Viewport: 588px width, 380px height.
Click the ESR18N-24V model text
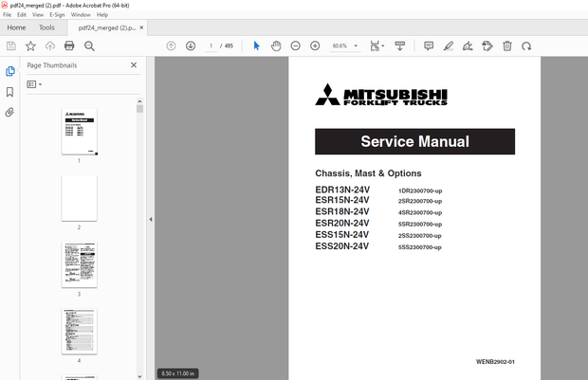[x=342, y=211]
